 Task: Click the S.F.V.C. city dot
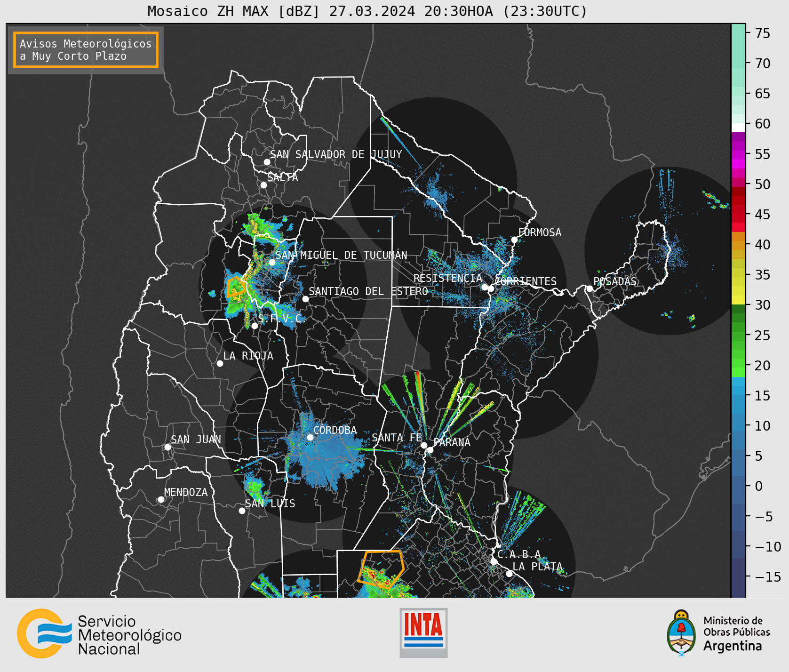pos(255,326)
